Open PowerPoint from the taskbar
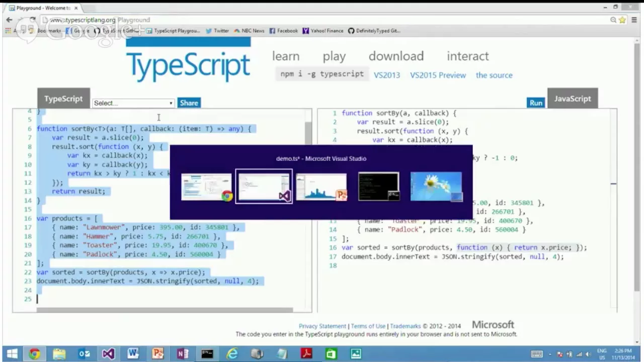The height and width of the screenshot is (362, 644). (158, 354)
